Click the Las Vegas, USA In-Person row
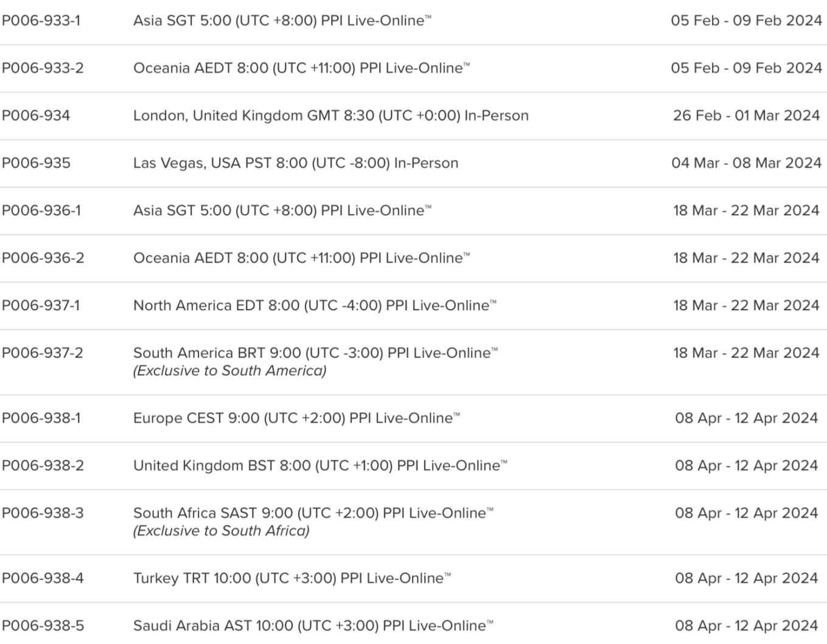 click(413, 163)
